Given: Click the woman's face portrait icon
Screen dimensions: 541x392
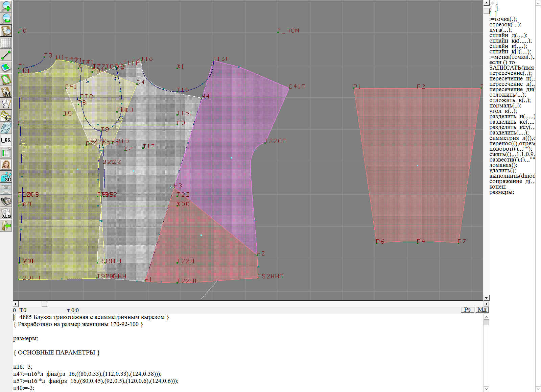Looking at the screenshot, I should click(6, 165).
